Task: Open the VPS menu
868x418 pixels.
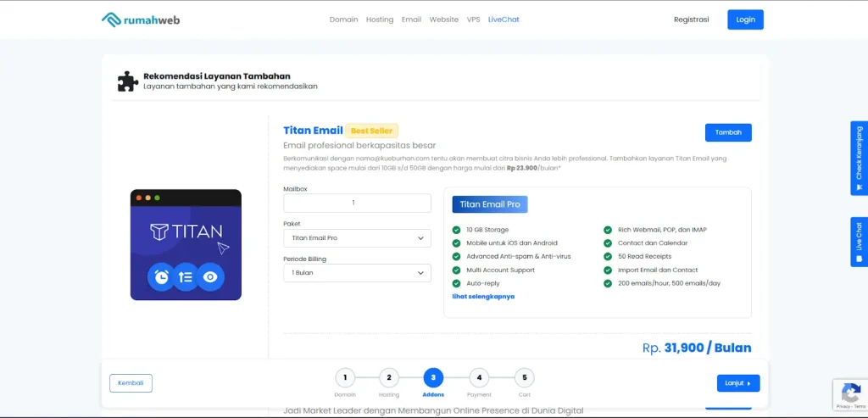Action: coord(473,20)
